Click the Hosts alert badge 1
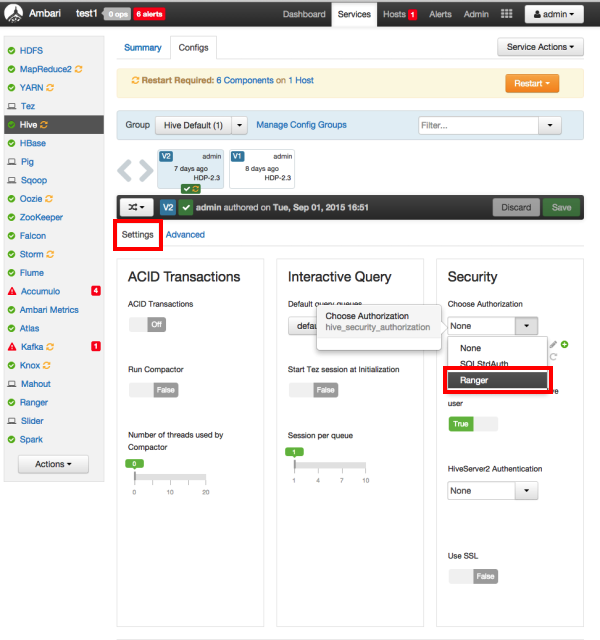Image resolution: width=600 pixels, height=640 pixels. point(412,15)
